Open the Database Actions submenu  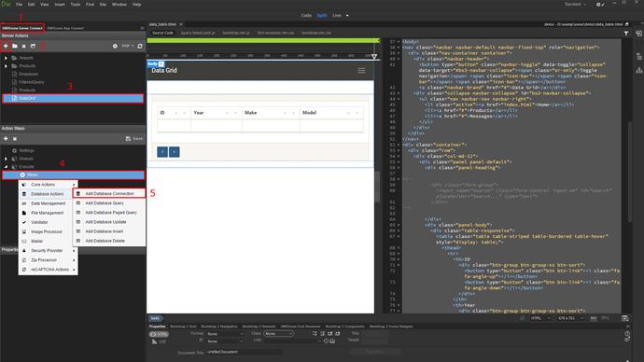point(48,194)
